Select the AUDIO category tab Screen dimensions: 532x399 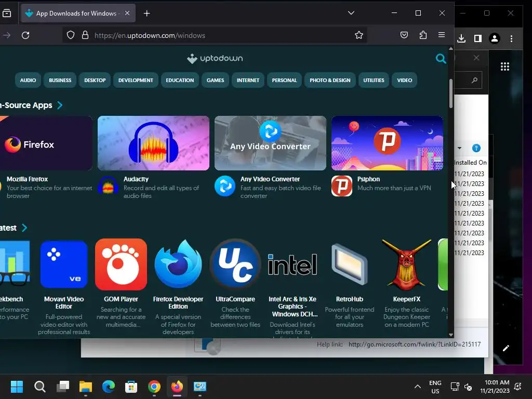coord(28,81)
